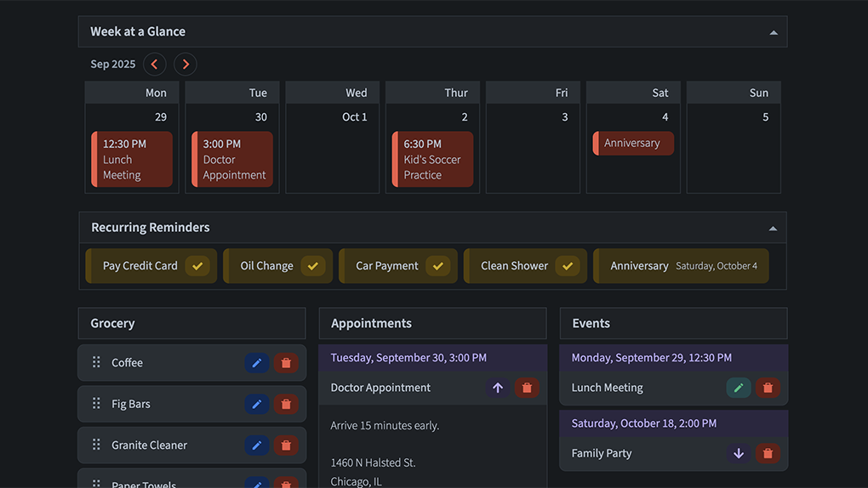The width and height of the screenshot is (868, 488).
Task: Check off Pay Credit Card reminder
Action: point(197,266)
